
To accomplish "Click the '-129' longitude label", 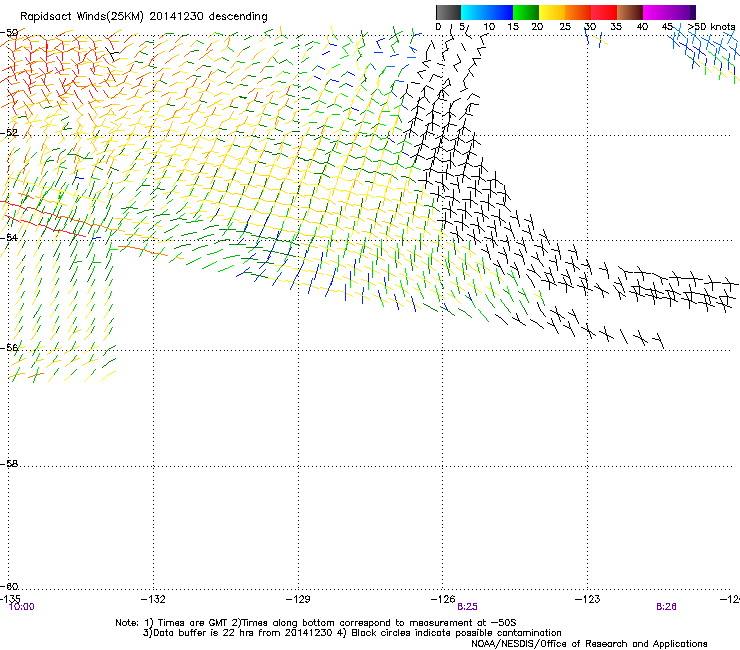I will tap(298, 599).
